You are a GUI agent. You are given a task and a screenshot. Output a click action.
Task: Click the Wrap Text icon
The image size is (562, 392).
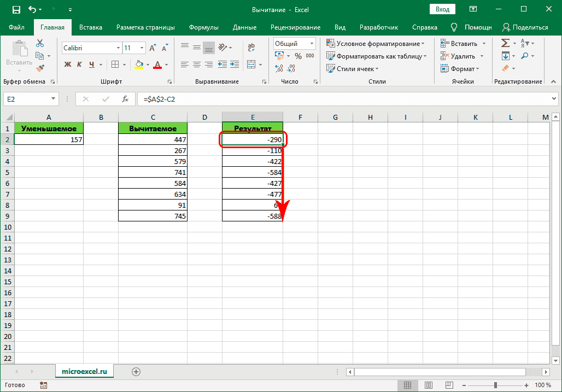point(251,48)
